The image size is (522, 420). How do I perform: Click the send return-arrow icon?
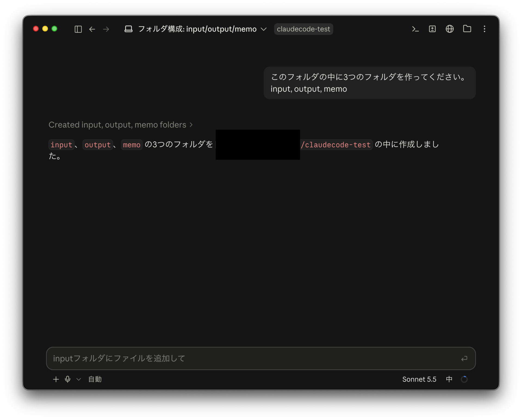[464, 359]
